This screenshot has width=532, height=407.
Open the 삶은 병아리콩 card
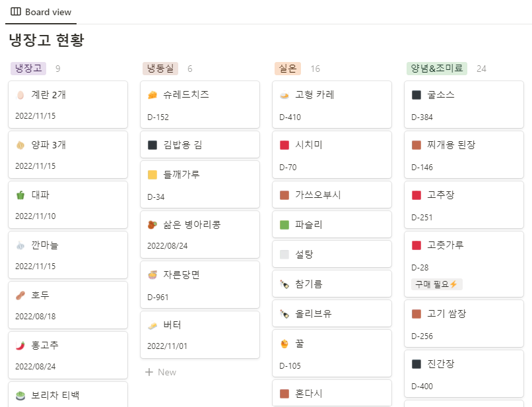(199, 235)
